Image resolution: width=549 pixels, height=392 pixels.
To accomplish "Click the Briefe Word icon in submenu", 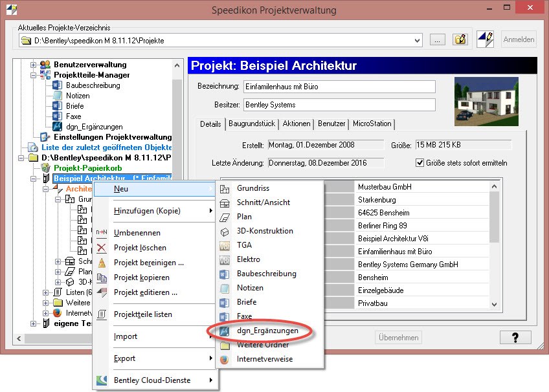I will pos(225,303).
